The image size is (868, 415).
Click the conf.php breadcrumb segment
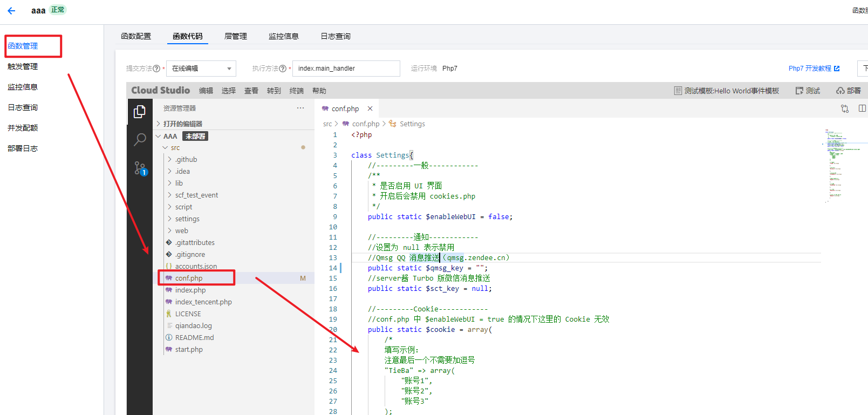tap(361, 124)
